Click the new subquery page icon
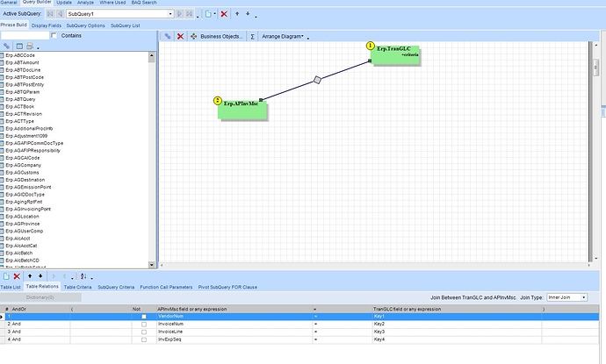This screenshot has width=606, height=364. tap(208, 14)
